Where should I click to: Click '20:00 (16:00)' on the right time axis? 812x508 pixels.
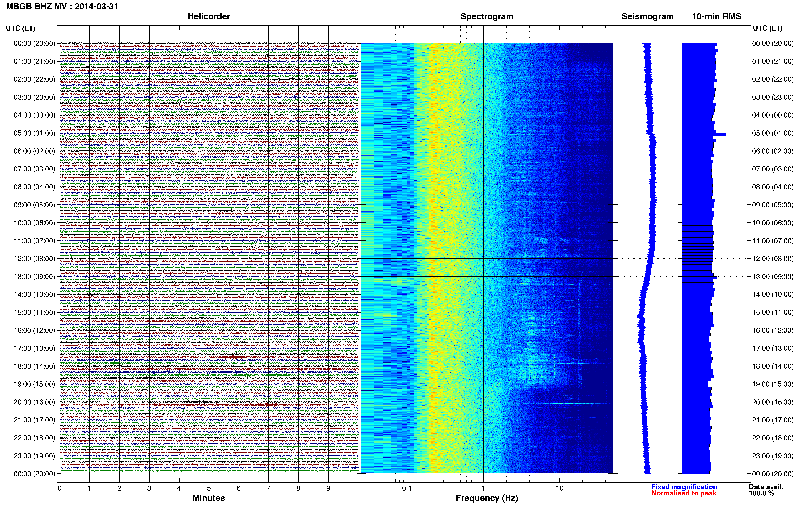[x=773, y=402]
